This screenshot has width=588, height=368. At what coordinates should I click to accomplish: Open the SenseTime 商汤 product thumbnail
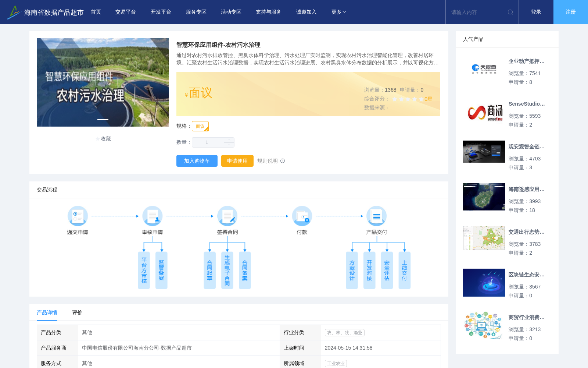(484, 112)
